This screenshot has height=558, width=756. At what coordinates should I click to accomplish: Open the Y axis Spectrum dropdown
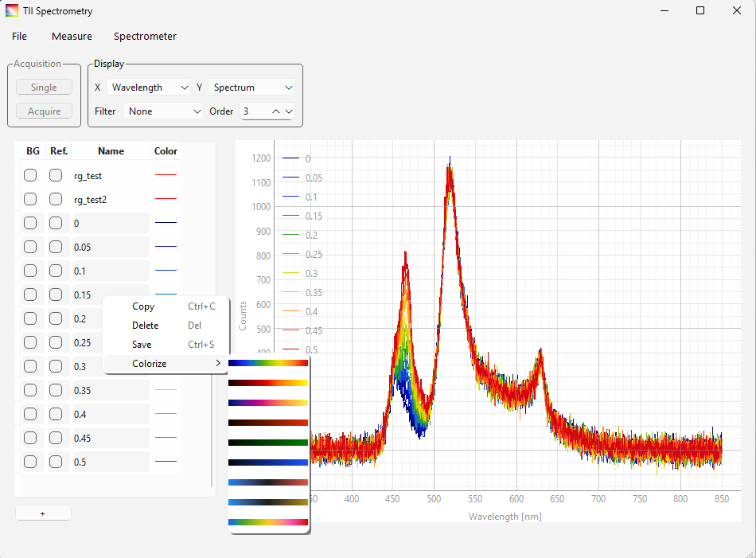(251, 87)
